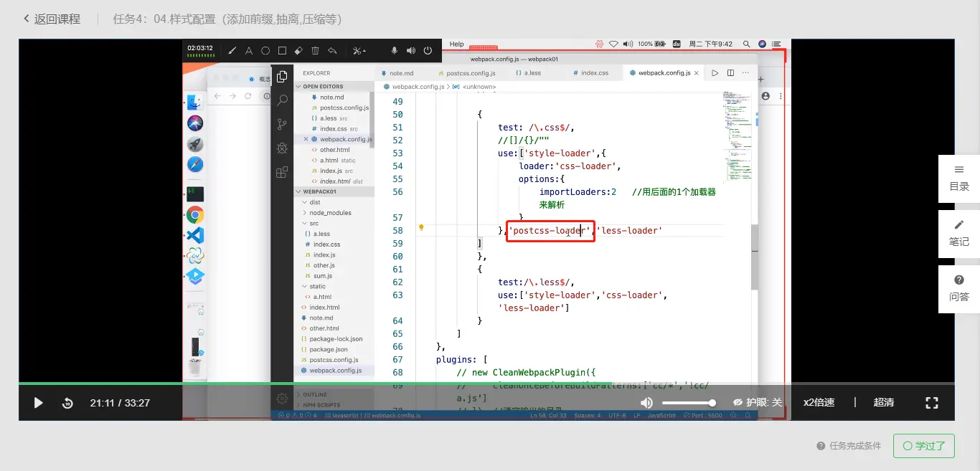Change the x2倍速 playback speed
This screenshot has width=980, height=471.
tap(819, 403)
